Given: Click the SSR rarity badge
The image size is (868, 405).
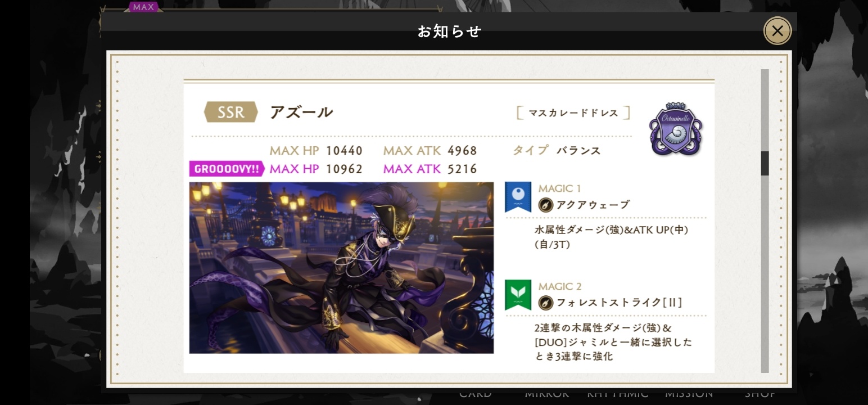Looking at the screenshot, I should point(230,112).
